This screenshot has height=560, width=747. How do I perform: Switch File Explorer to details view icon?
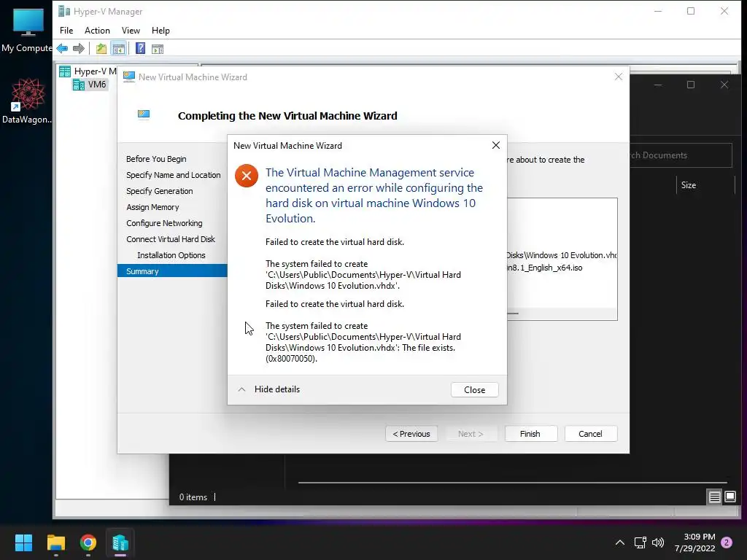[x=714, y=497]
